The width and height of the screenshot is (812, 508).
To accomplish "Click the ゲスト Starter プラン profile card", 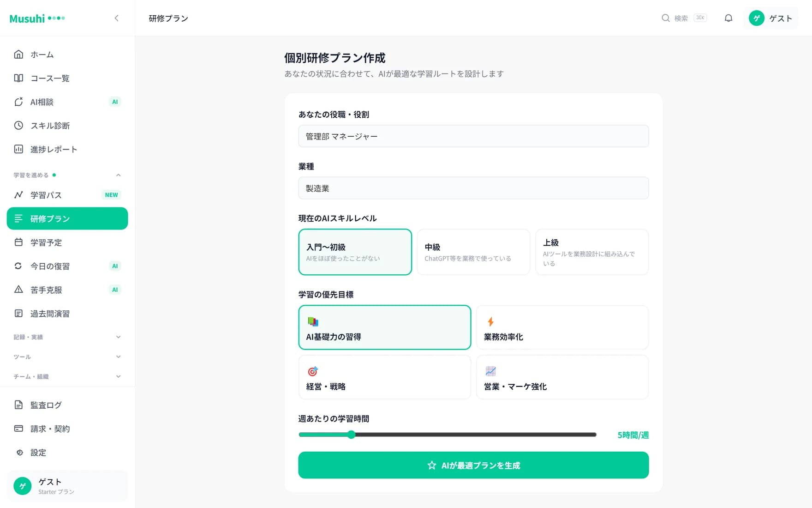I will click(67, 486).
